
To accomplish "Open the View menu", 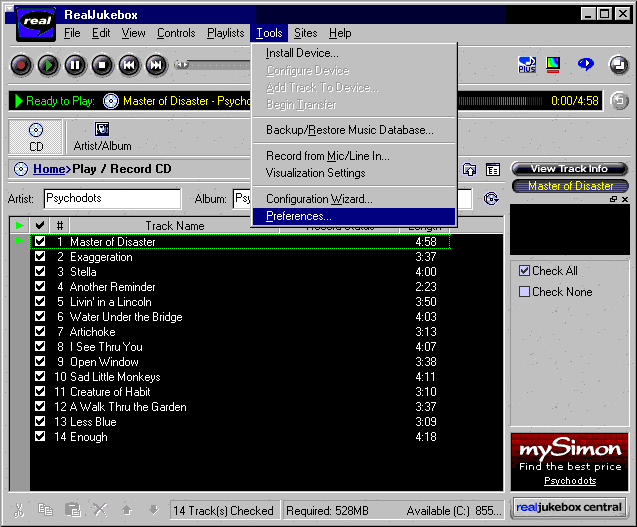I will [133, 33].
